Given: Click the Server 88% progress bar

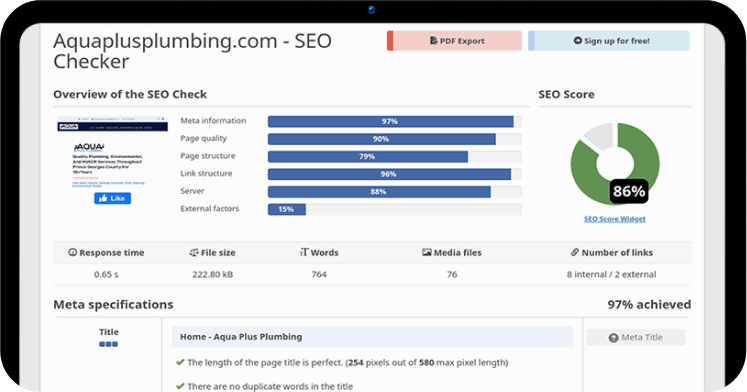Looking at the screenshot, I should pos(394,192).
